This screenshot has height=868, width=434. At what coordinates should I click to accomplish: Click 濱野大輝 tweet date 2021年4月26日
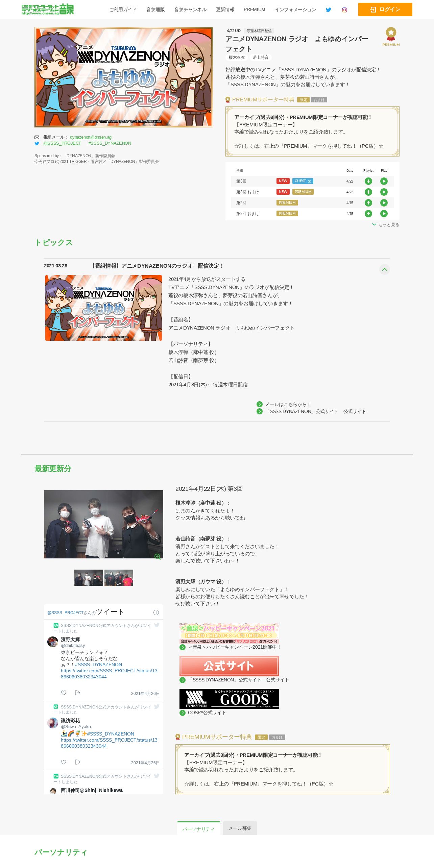[145, 694]
